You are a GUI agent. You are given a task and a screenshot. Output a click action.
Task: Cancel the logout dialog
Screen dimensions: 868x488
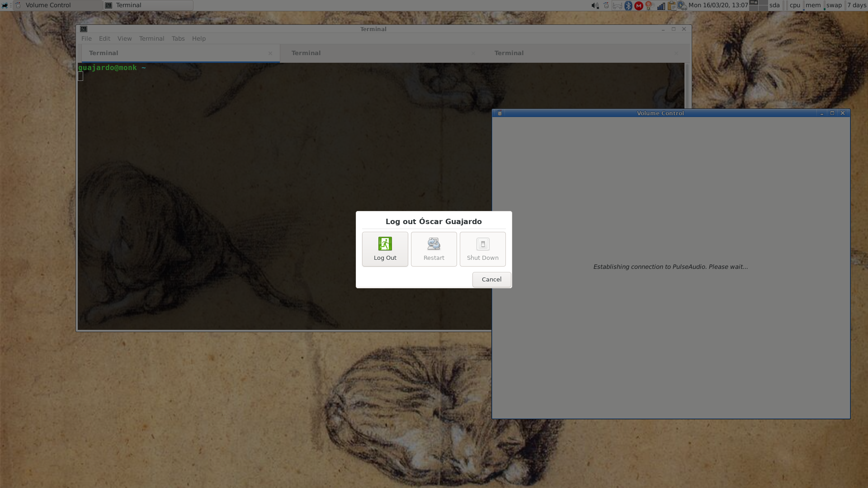coord(491,279)
